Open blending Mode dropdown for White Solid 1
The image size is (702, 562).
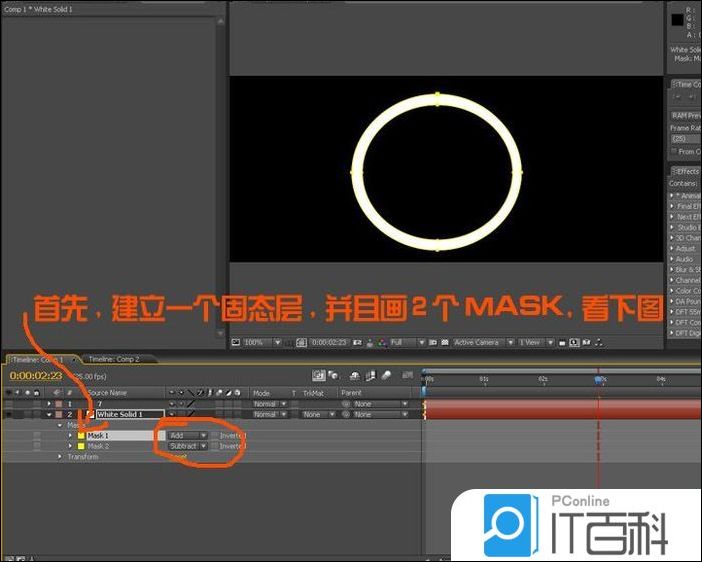click(x=270, y=414)
